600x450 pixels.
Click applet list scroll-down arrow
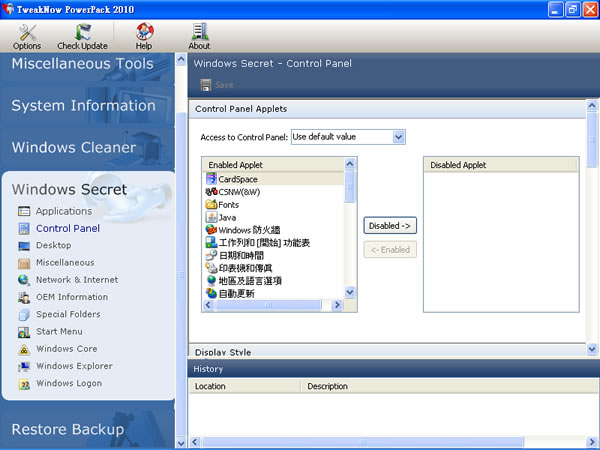point(350,293)
